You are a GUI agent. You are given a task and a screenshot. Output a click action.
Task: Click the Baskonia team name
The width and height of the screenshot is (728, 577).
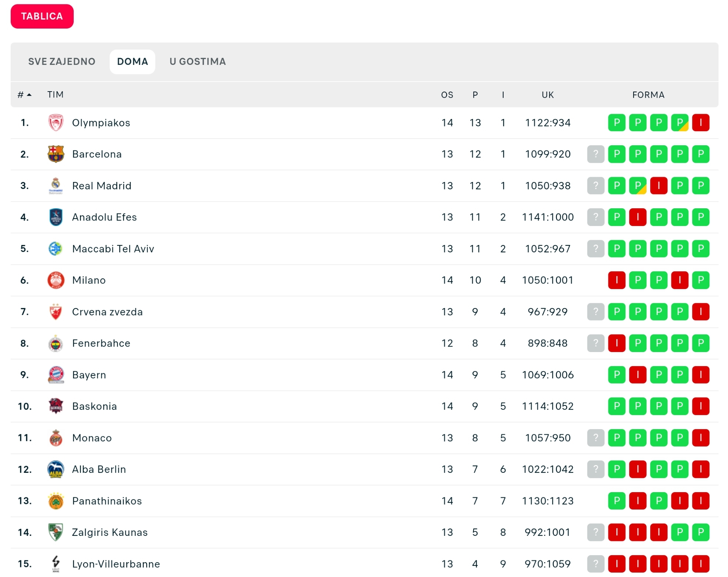coord(94,407)
